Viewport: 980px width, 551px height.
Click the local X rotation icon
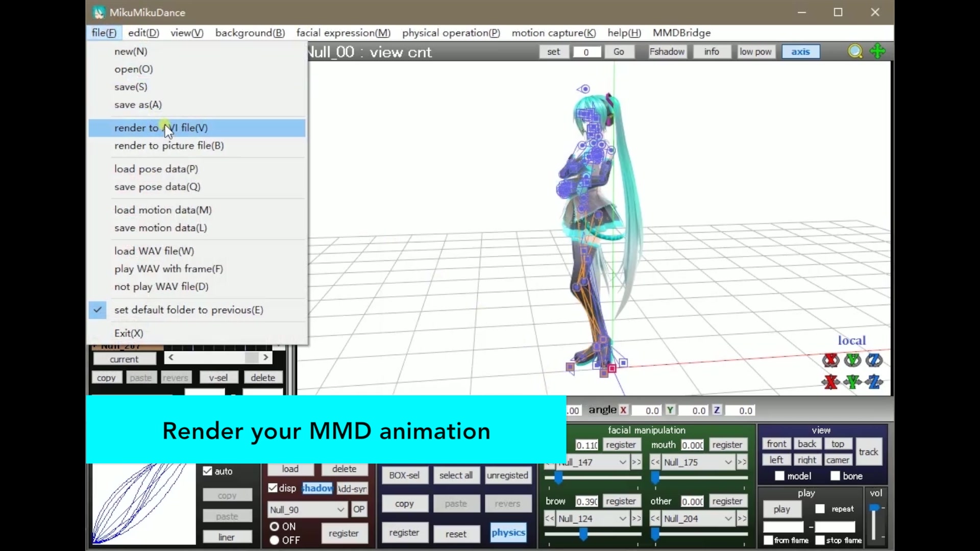pyautogui.click(x=830, y=360)
